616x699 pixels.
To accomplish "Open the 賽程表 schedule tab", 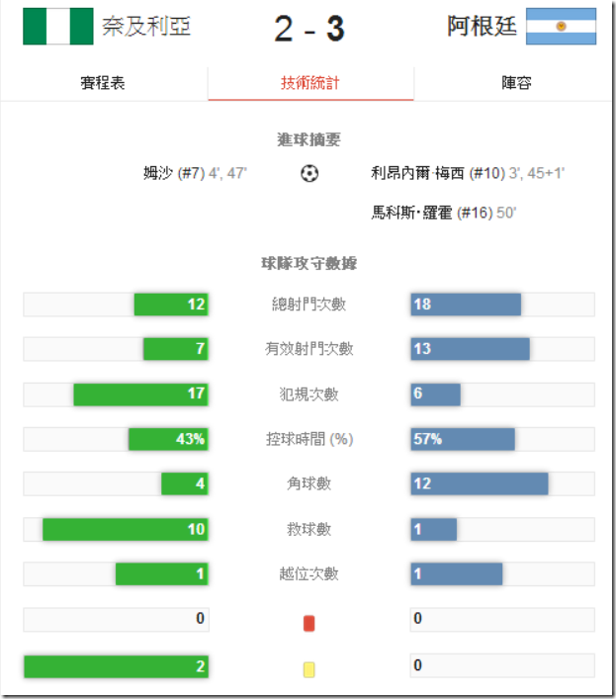I will tap(103, 83).
